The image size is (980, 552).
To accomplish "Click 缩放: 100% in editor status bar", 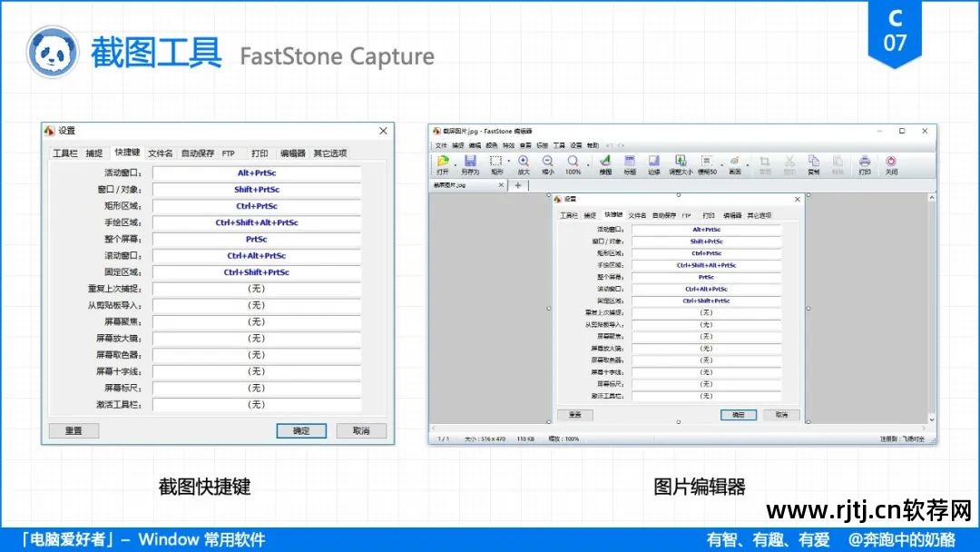I will point(563,439).
